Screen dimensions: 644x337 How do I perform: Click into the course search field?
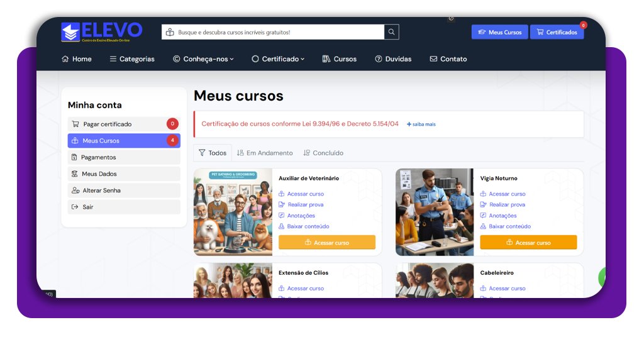click(273, 32)
